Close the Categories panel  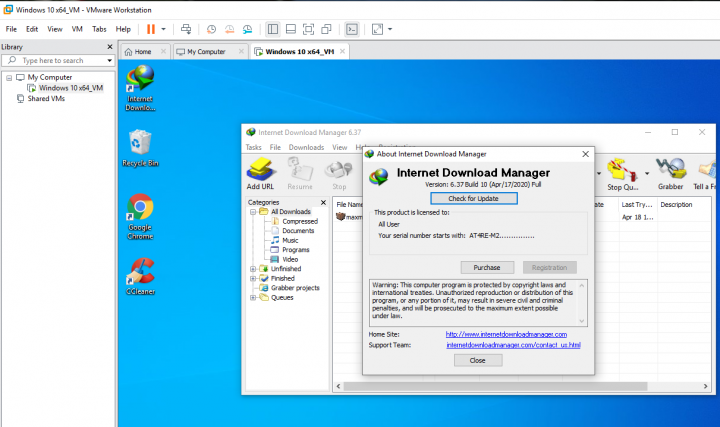coord(323,202)
